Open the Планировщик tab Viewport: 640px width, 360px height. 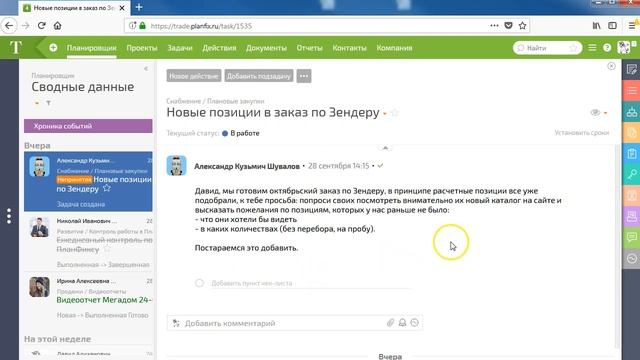coord(91,48)
